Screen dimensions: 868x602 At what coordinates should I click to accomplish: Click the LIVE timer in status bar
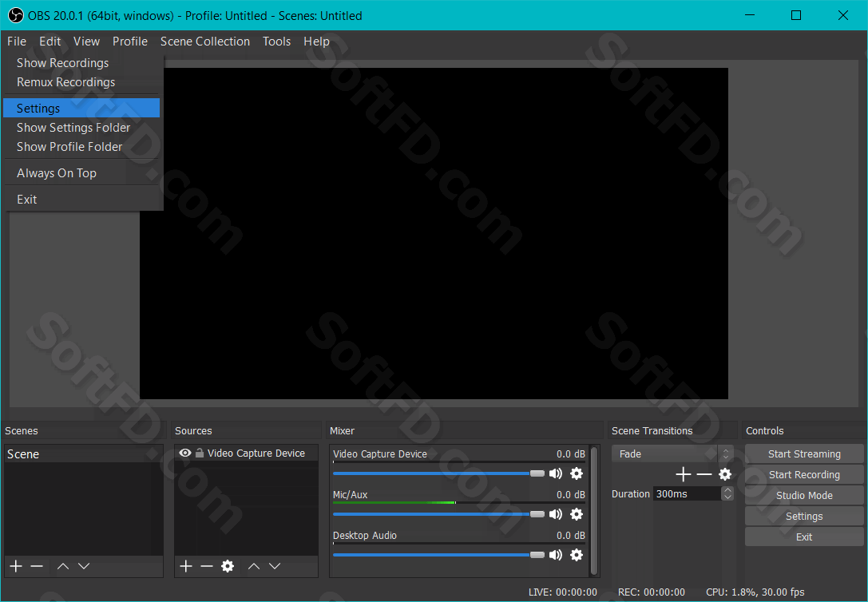click(562, 592)
